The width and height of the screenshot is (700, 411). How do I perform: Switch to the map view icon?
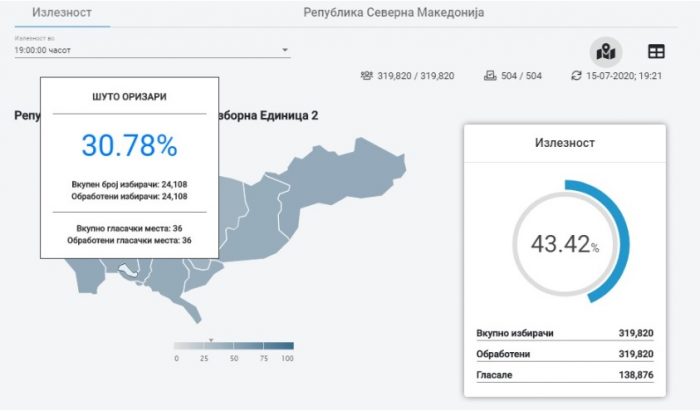coord(605,50)
